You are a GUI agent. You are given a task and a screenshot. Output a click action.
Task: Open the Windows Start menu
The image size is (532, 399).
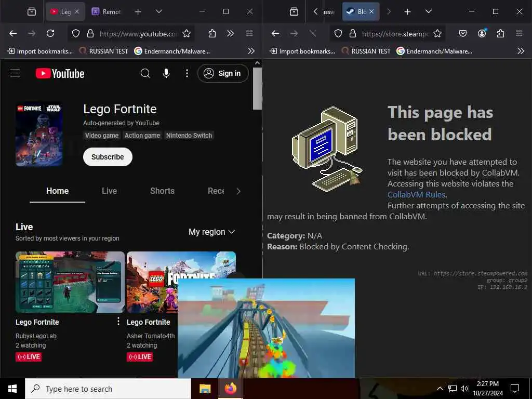(12, 389)
